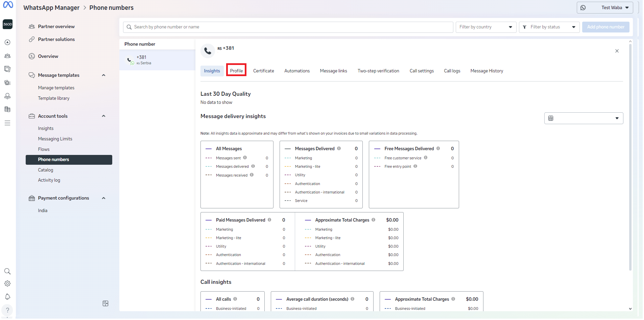The width and height of the screenshot is (644, 320).
Task: Open settings gear in left rail
Action: tap(7, 284)
